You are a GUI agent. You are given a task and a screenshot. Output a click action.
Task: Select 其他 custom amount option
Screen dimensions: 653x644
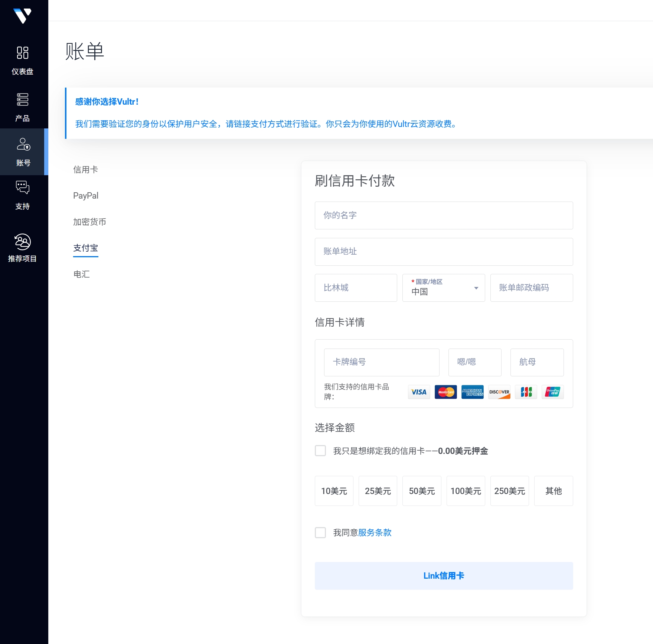553,491
